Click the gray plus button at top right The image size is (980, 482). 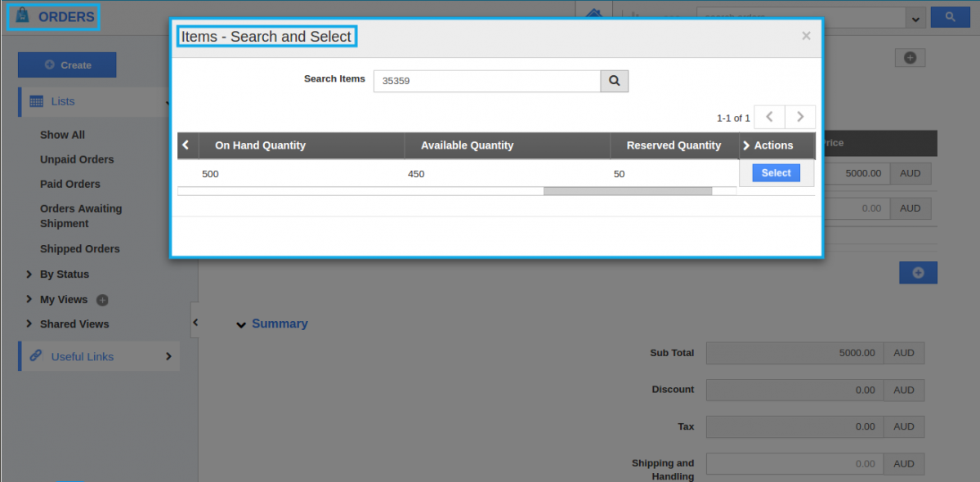pyautogui.click(x=910, y=57)
